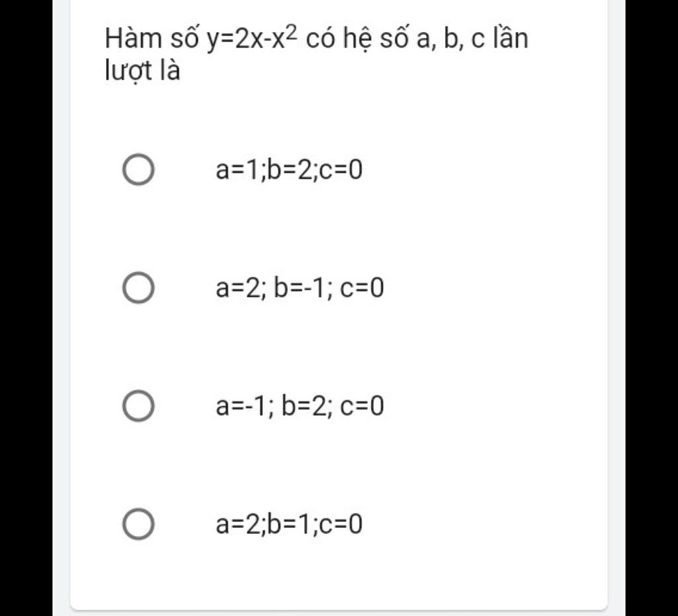
Task: Click the black margin right of the card
Action: click(652, 308)
